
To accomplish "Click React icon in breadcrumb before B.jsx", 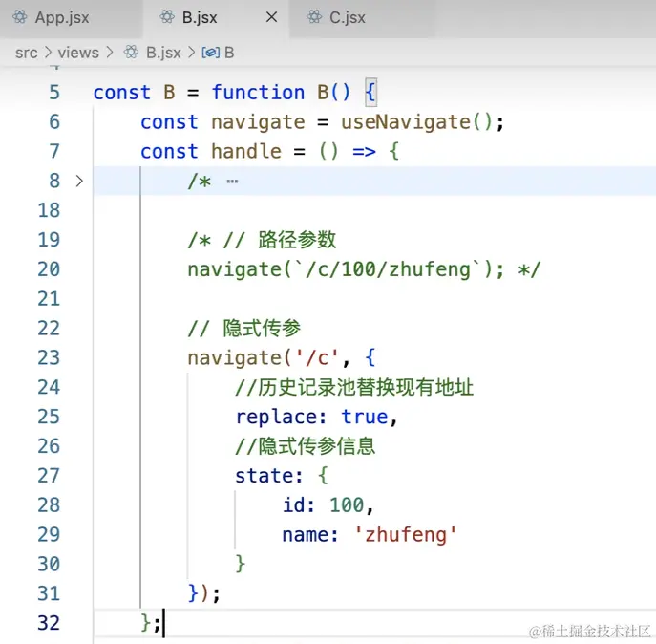I will pos(131,53).
